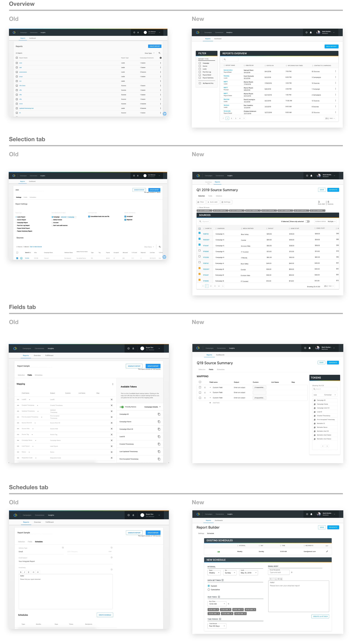Open row menu for 'updated timestamp test' report
The width and height of the screenshot is (352, 644).
[161, 108]
